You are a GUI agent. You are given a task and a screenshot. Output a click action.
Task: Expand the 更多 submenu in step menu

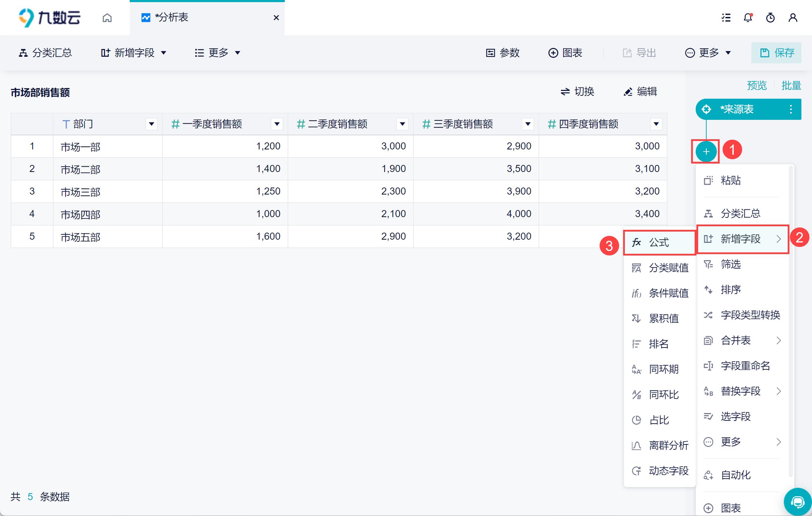[x=742, y=442]
